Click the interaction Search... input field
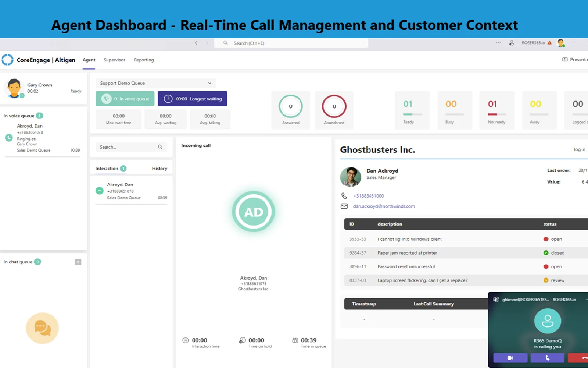The width and height of the screenshot is (588, 368). [x=131, y=147]
